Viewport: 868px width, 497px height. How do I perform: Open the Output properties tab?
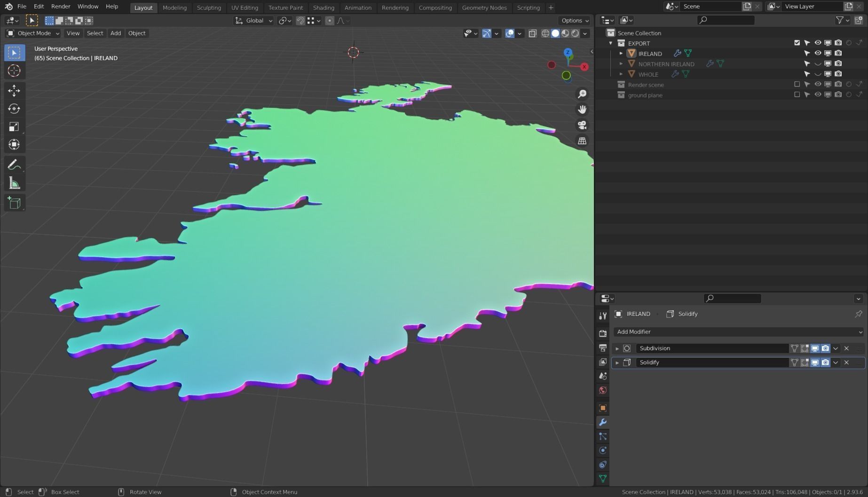[603, 347]
